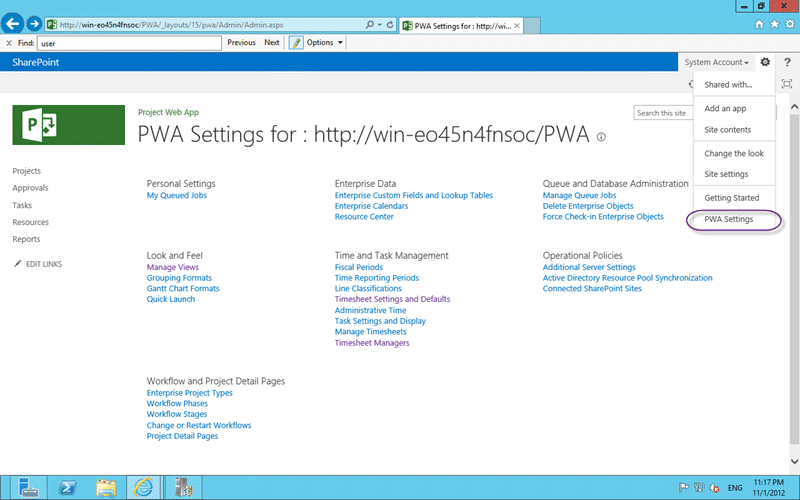Open Approvals in Quick Launch
Viewport: 800px width, 500px height.
point(30,188)
